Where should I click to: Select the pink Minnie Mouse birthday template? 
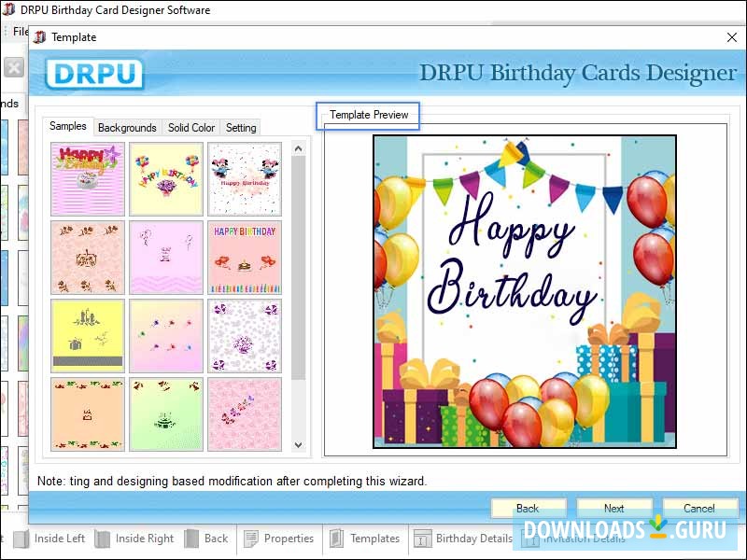tap(245, 178)
